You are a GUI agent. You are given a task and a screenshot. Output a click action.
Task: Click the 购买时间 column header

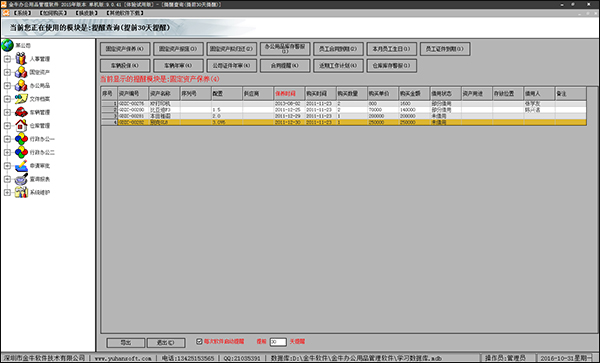click(x=320, y=94)
